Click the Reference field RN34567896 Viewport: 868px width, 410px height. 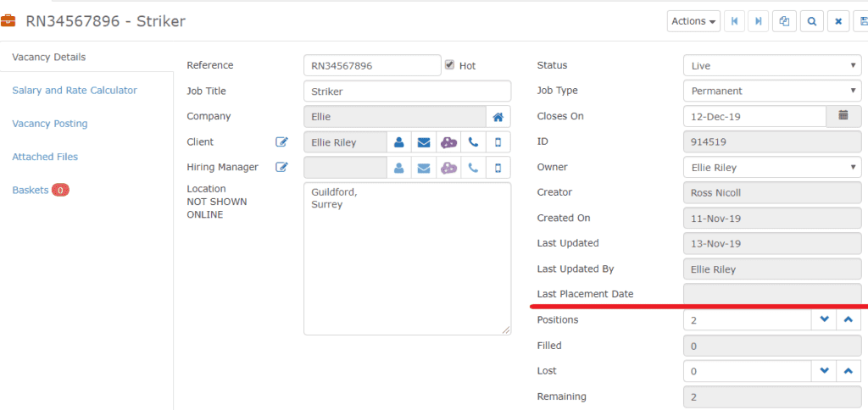click(x=372, y=65)
